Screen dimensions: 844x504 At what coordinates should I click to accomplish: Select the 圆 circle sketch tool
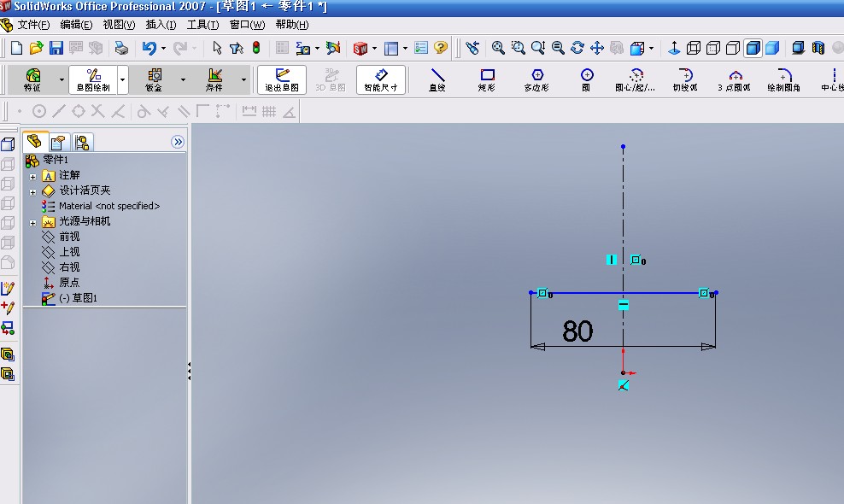586,79
